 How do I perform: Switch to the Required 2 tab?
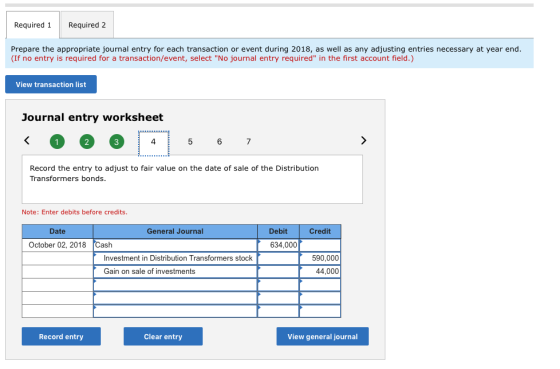coord(87,25)
